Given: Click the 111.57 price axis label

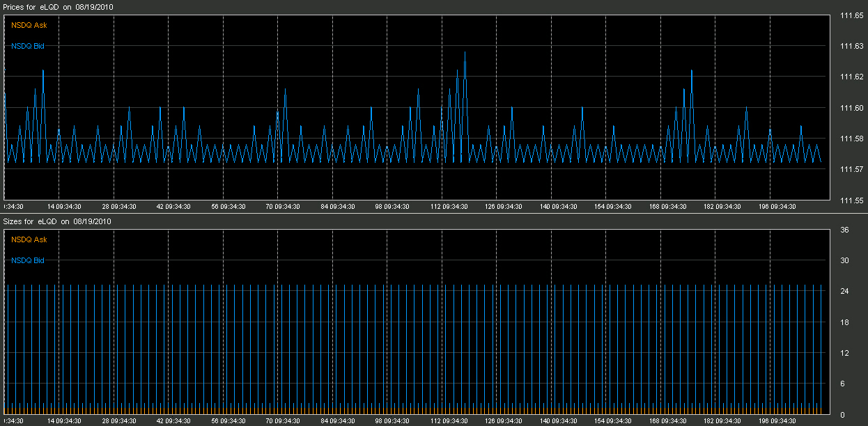Looking at the screenshot, I should click(852, 169).
